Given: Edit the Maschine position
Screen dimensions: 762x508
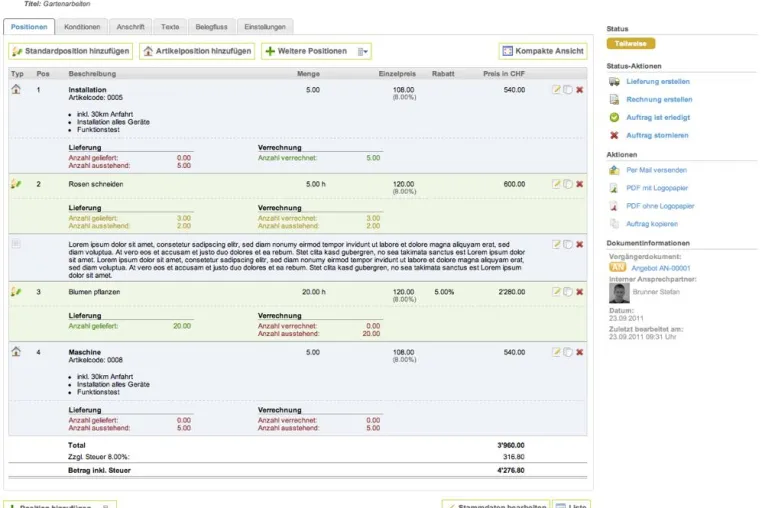Looking at the screenshot, I should click(x=556, y=352).
